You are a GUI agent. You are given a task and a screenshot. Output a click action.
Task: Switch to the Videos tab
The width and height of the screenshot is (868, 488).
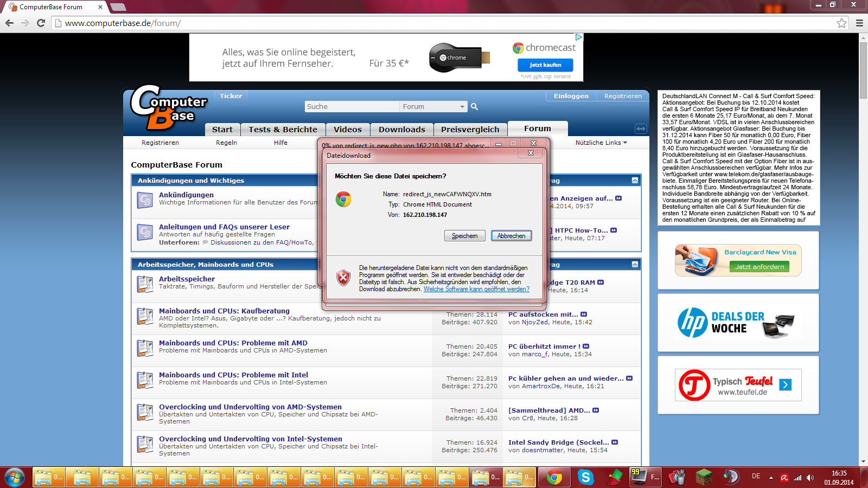(x=348, y=130)
